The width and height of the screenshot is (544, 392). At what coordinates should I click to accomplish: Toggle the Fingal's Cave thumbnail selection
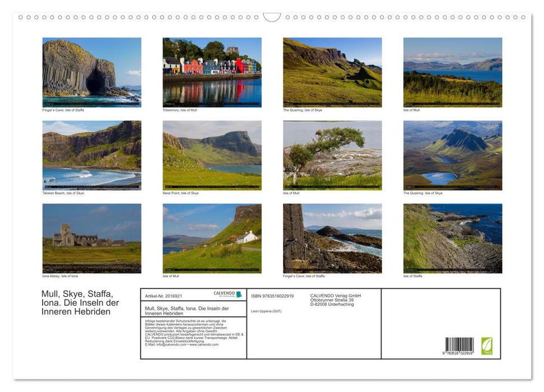click(92, 71)
